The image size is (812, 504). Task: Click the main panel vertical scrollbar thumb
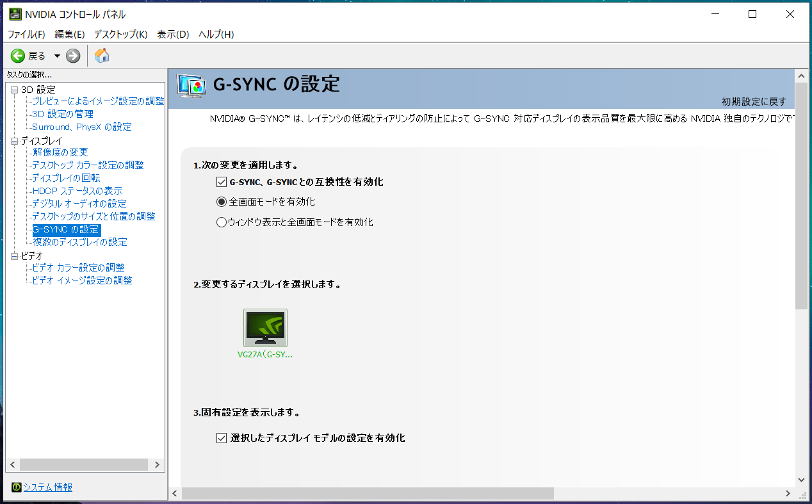pyautogui.click(x=802, y=196)
